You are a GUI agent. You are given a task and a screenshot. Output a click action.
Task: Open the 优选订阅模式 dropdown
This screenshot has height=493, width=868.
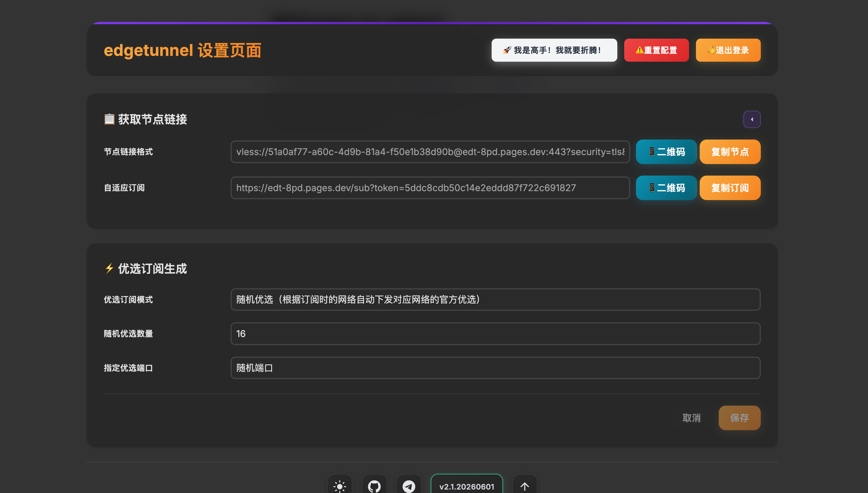coord(495,299)
